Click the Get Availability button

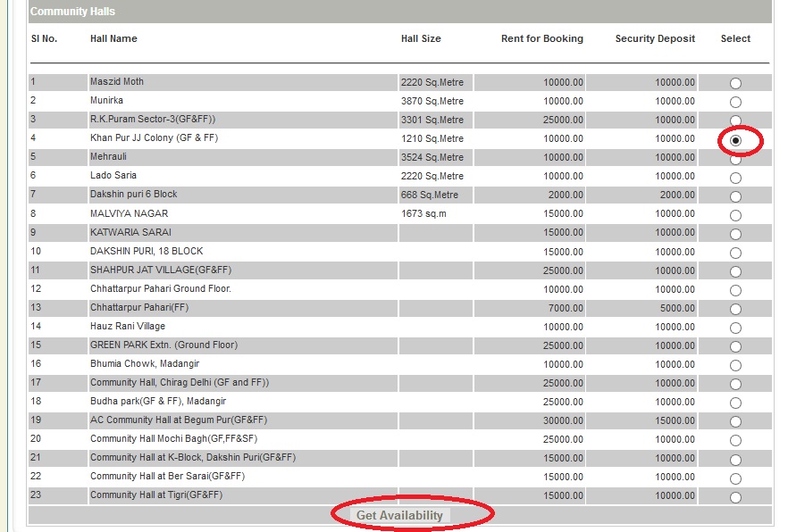click(x=399, y=515)
